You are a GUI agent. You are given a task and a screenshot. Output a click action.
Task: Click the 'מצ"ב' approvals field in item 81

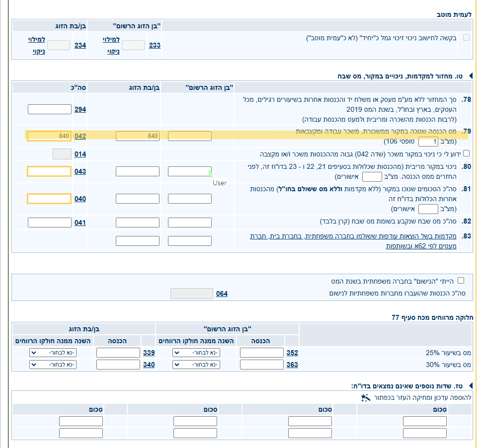tap(428, 209)
